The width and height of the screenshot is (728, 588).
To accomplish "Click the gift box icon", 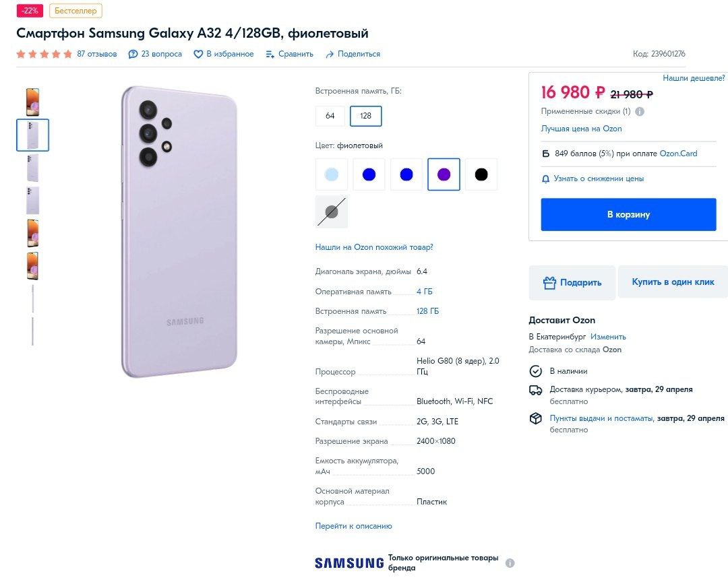I will (x=549, y=283).
